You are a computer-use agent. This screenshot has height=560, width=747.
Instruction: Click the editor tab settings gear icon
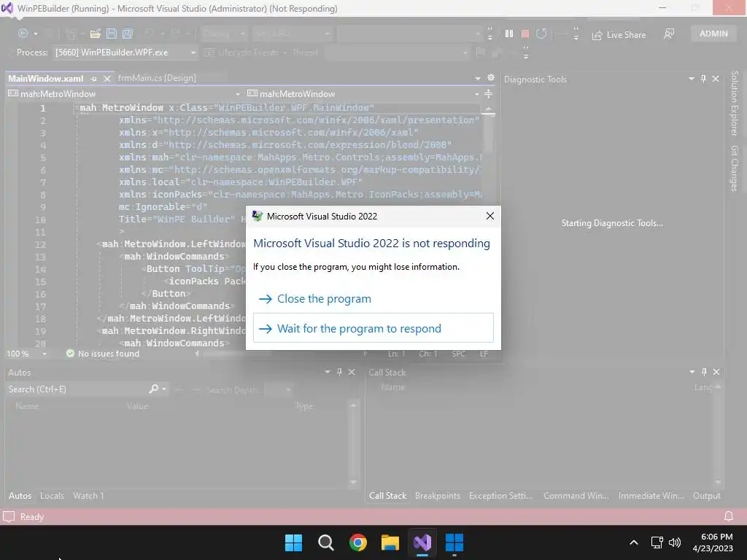pos(491,77)
